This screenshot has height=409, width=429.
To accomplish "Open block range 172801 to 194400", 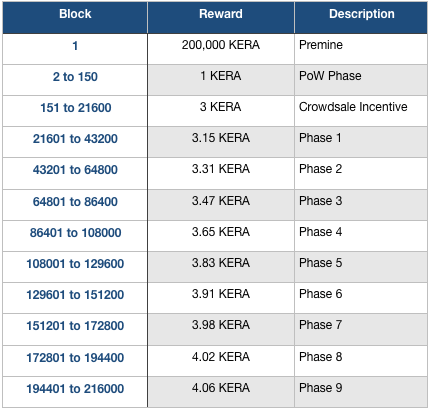I will tap(75, 358).
